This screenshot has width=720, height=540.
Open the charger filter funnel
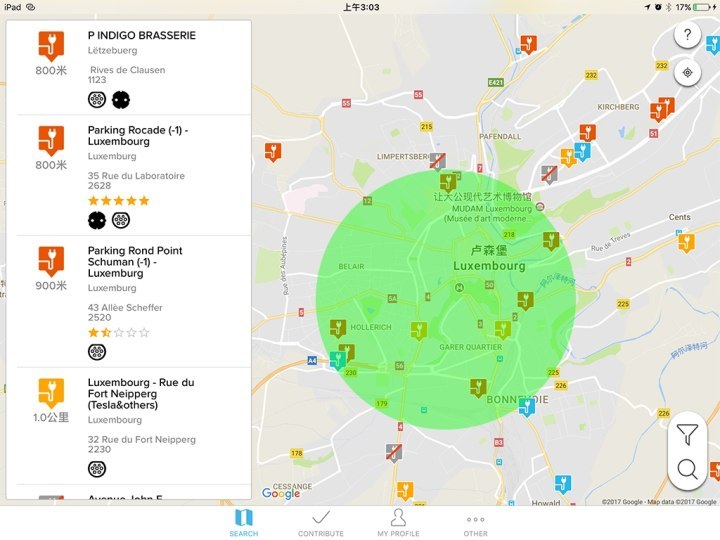687,434
